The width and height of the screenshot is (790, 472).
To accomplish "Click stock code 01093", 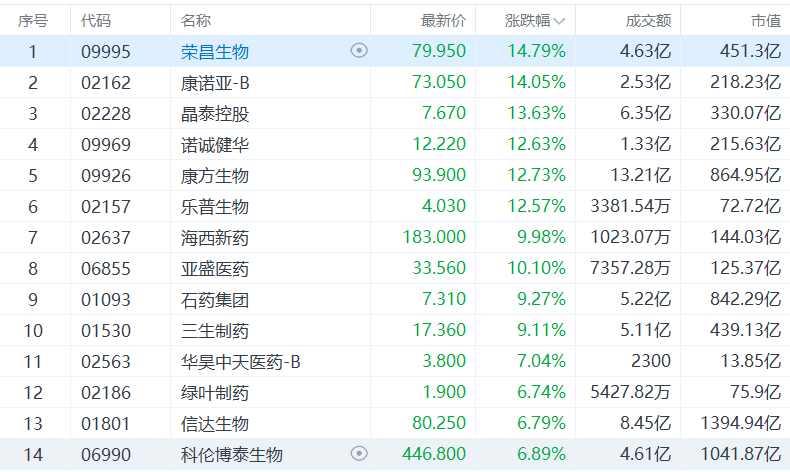I will click(106, 300).
